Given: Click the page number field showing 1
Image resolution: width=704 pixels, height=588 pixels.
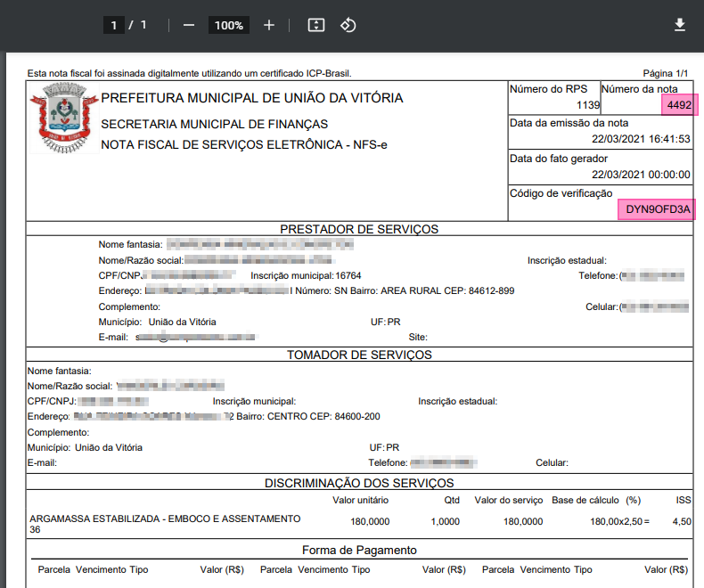Looking at the screenshot, I should [x=114, y=25].
